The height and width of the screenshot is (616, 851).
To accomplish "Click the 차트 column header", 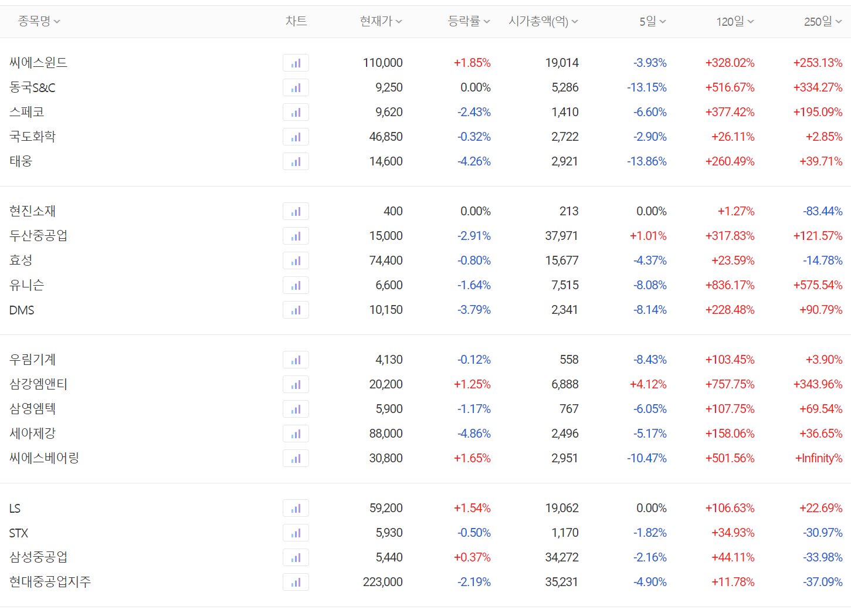I will point(296,21).
